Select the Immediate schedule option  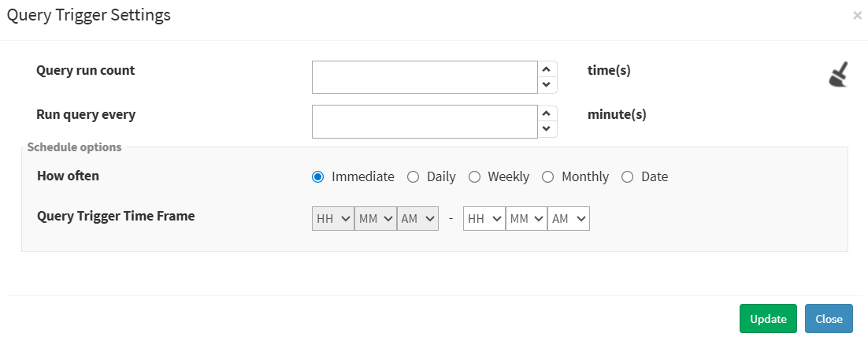pos(318,176)
